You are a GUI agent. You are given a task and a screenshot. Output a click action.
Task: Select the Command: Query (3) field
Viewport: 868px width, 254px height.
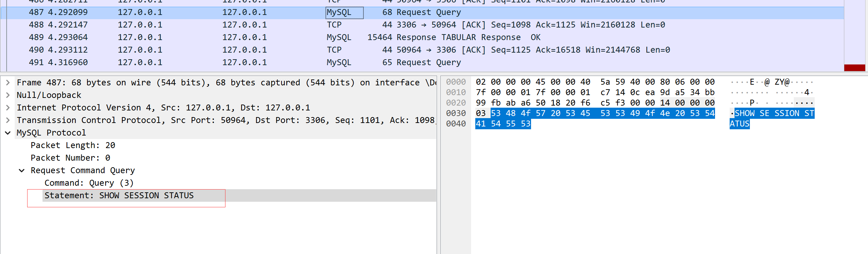[89, 183]
